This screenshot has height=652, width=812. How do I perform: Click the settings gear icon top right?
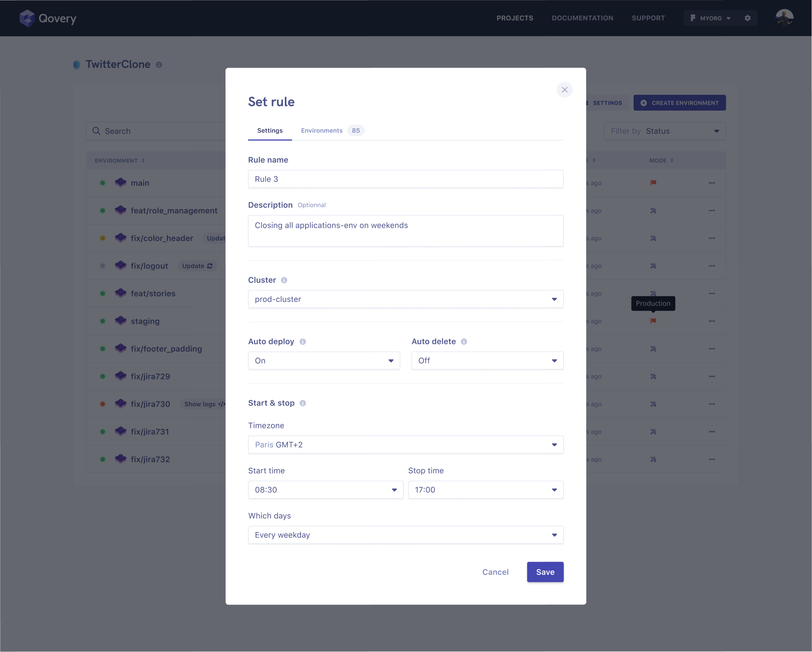[x=747, y=18]
